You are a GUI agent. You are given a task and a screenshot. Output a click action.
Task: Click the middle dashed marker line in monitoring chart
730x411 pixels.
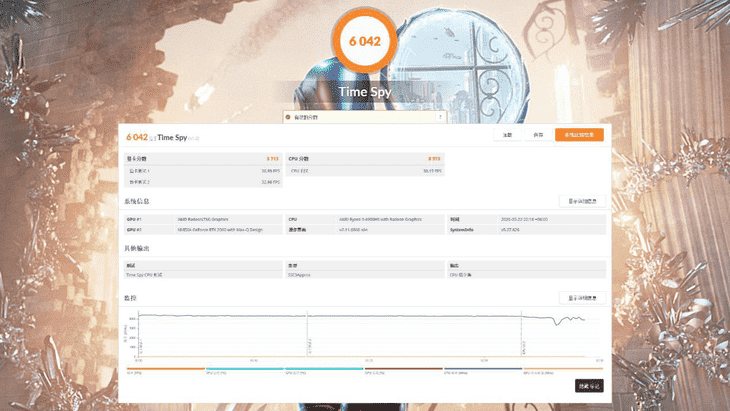click(x=307, y=334)
